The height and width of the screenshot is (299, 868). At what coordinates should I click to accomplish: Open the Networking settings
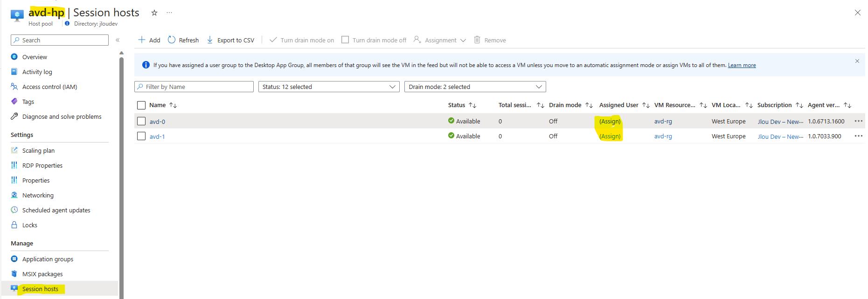[38, 195]
